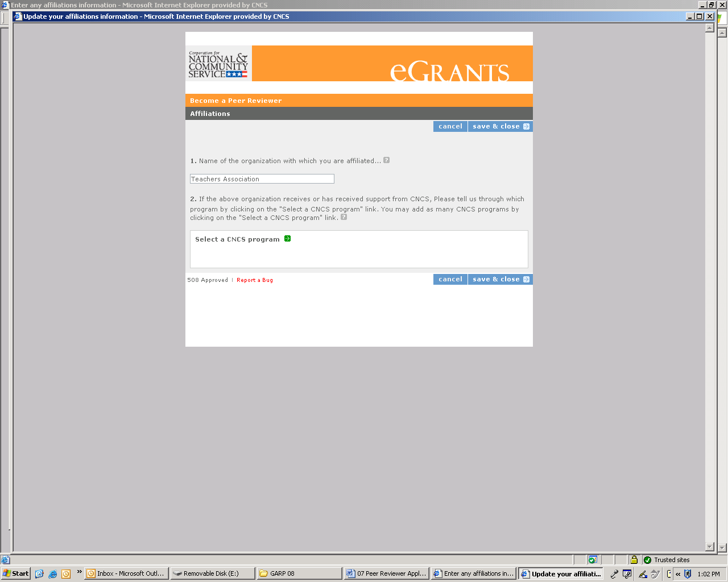Click the Update your affiliations title bar IE icon
Screen dimensions: 728x582
[18, 16]
